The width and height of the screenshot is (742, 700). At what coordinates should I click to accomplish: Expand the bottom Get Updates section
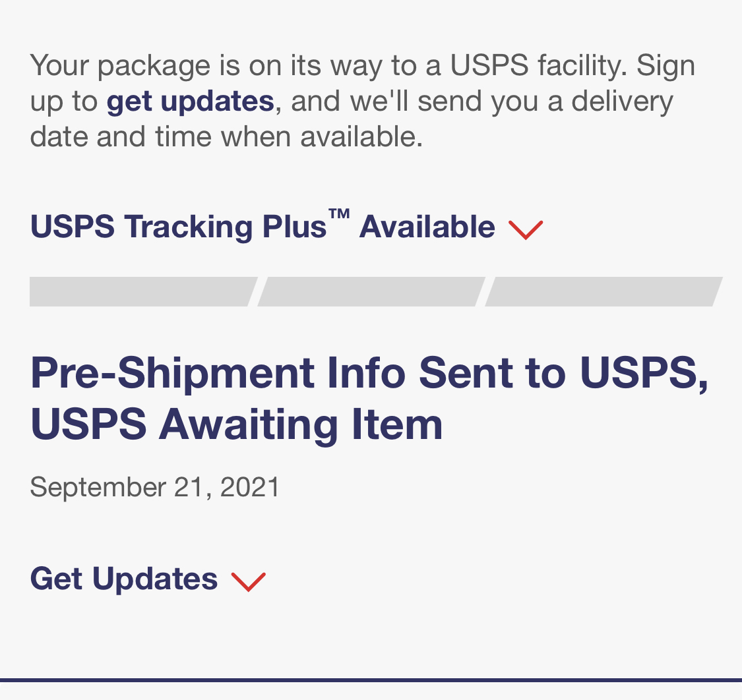coord(124,579)
